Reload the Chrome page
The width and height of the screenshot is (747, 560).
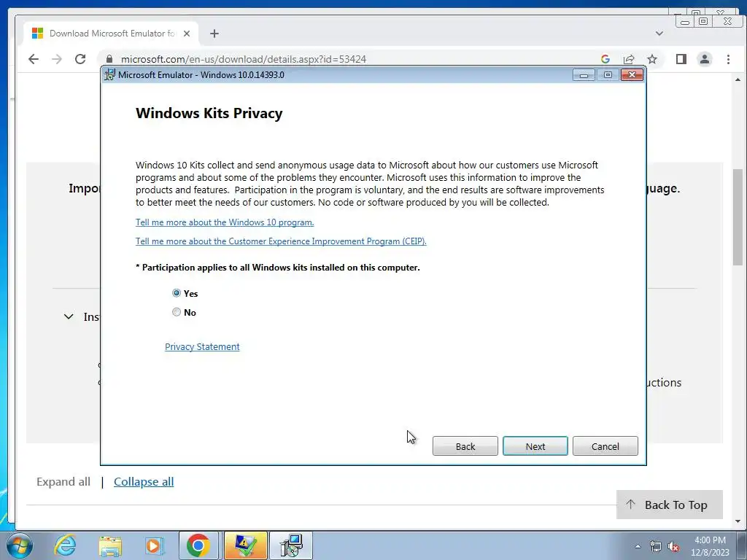click(x=80, y=59)
